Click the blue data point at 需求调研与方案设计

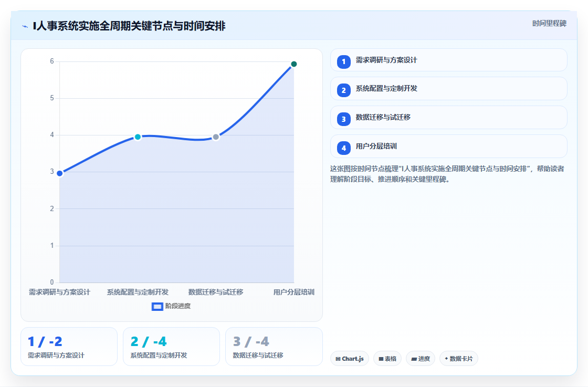tap(60, 173)
